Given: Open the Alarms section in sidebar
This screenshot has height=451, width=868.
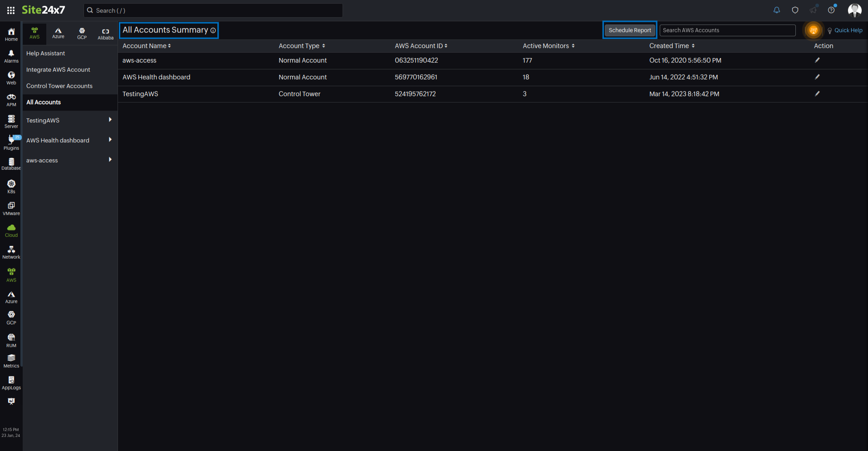Looking at the screenshot, I should [11, 56].
